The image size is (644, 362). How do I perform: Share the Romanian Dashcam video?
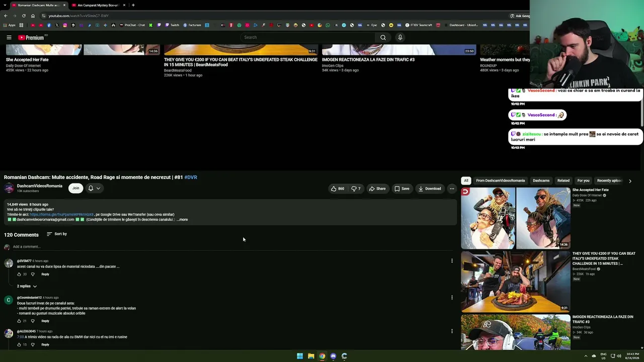377,189
